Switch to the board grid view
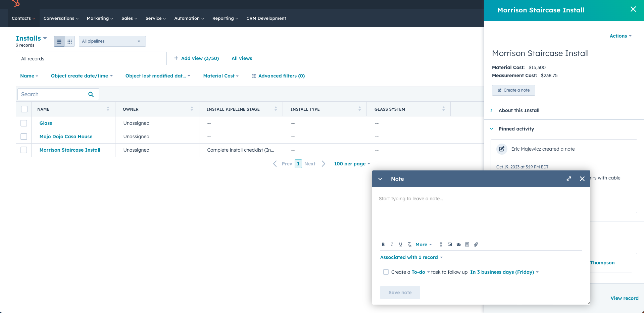This screenshot has height=313, width=644. click(x=69, y=41)
